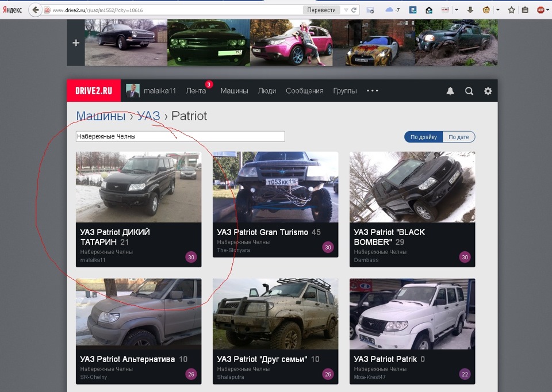Expand the dropdown next to the screenshot extension
The width and height of the screenshot is (552, 392).
[457, 10]
